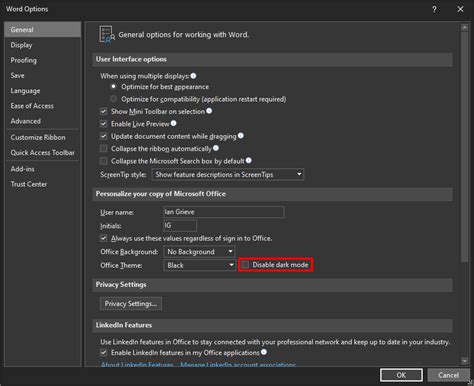
Task: Close the Word Options dialog
Action: tap(460, 9)
